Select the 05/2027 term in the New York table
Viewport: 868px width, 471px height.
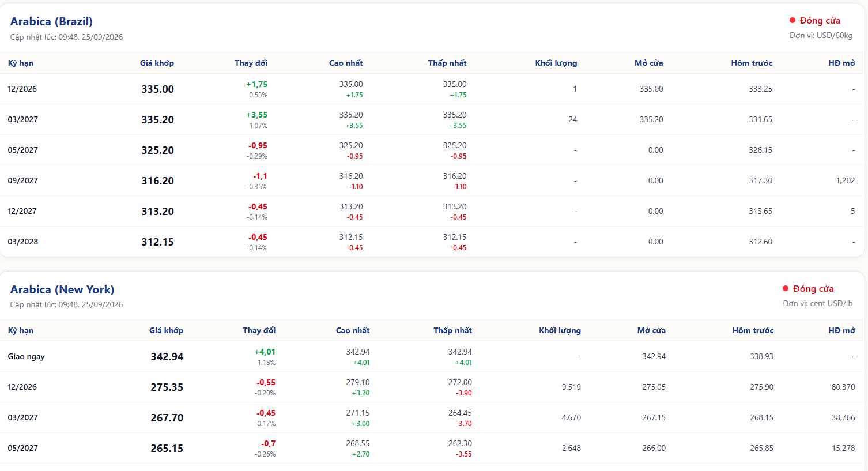[23, 448]
